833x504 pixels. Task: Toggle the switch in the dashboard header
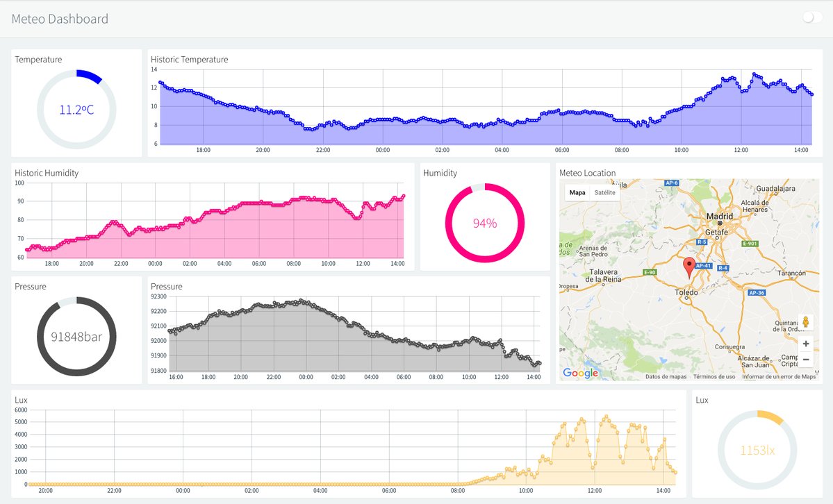[811, 18]
